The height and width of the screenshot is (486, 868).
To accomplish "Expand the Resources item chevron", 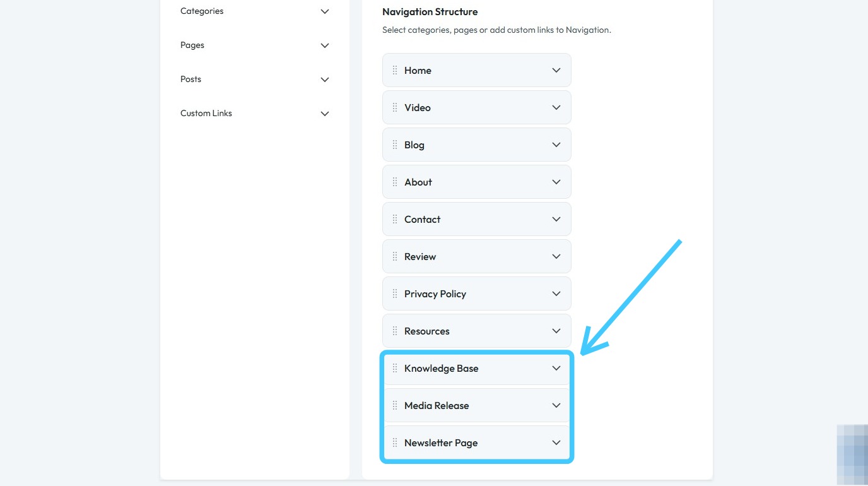I will (x=556, y=331).
